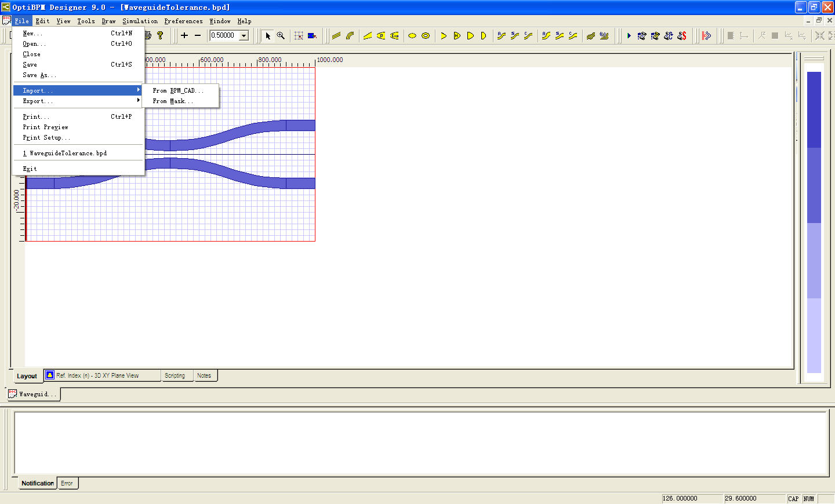
Task: Open the zoom level dropdown arrow
Action: point(244,35)
